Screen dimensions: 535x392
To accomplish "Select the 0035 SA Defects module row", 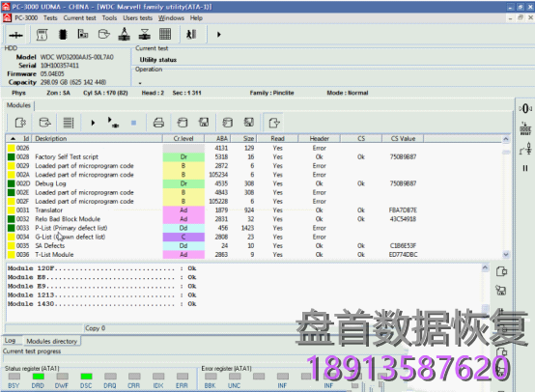I will pyautogui.click(x=254, y=245).
